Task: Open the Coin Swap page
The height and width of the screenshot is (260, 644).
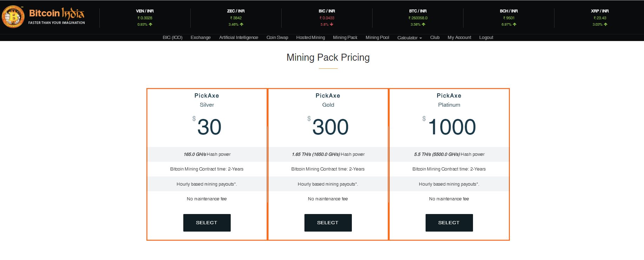Action: [x=277, y=38]
